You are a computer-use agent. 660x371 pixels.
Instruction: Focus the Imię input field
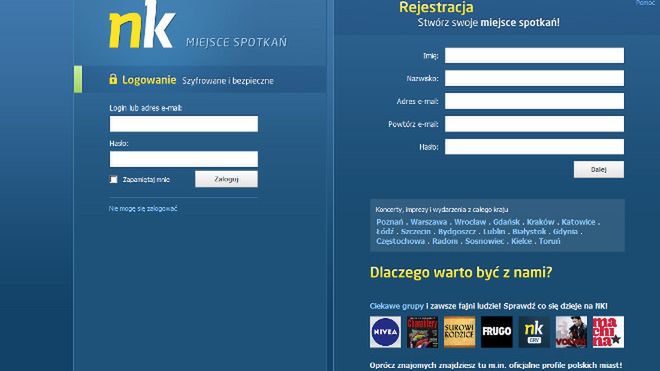[x=535, y=55]
